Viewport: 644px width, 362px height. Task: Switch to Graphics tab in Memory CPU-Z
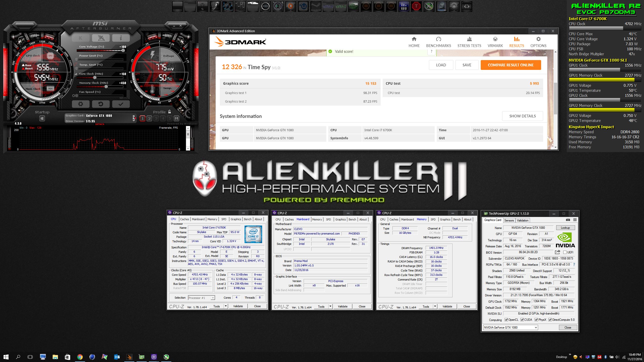pyautogui.click(x=445, y=219)
